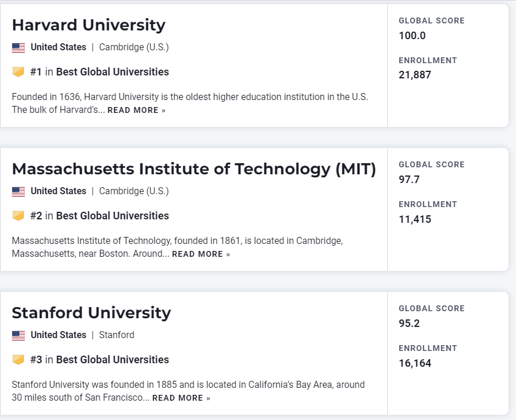Click Harvard's enrollment figure 21,887
This screenshot has height=420, width=516.
point(415,75)
